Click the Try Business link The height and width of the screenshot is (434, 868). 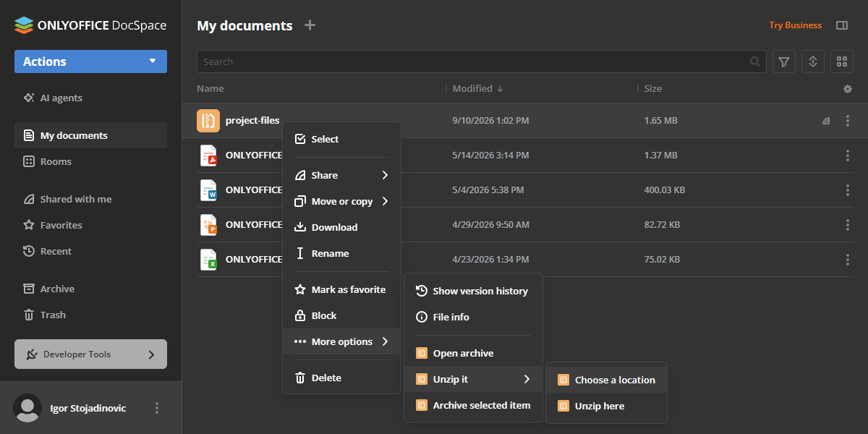coord(795,25)
